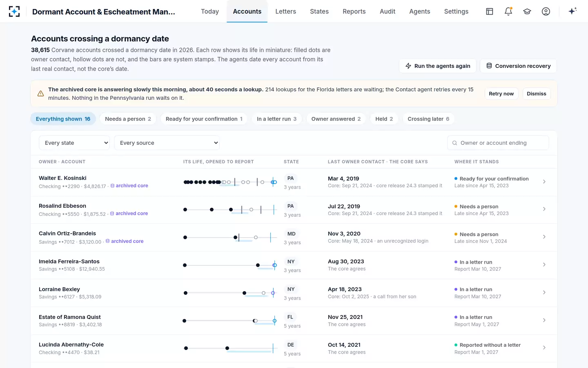Open the Agents tab
The image size is (588, 368).
(x=420, y=11)
